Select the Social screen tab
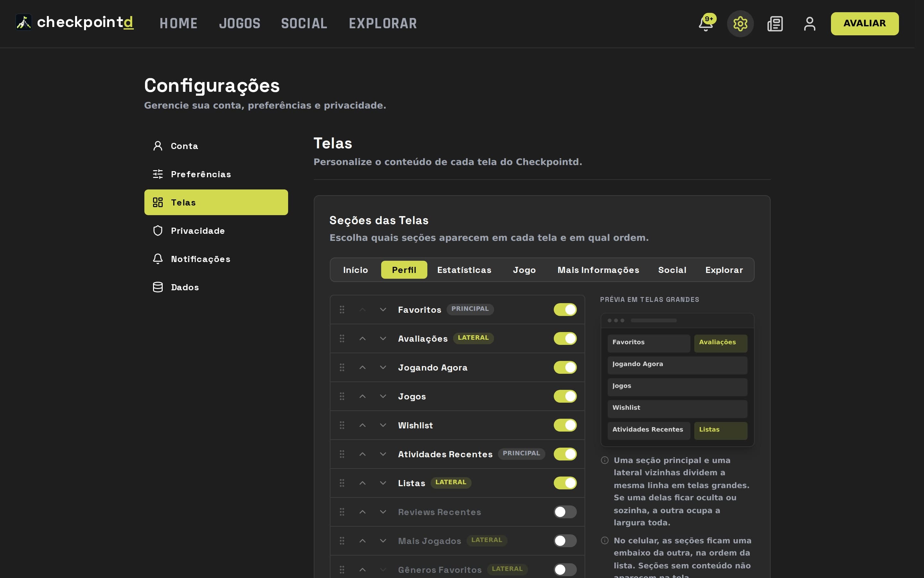The width and height of the screenshot is (924, 578). click(x=672, y=269)
